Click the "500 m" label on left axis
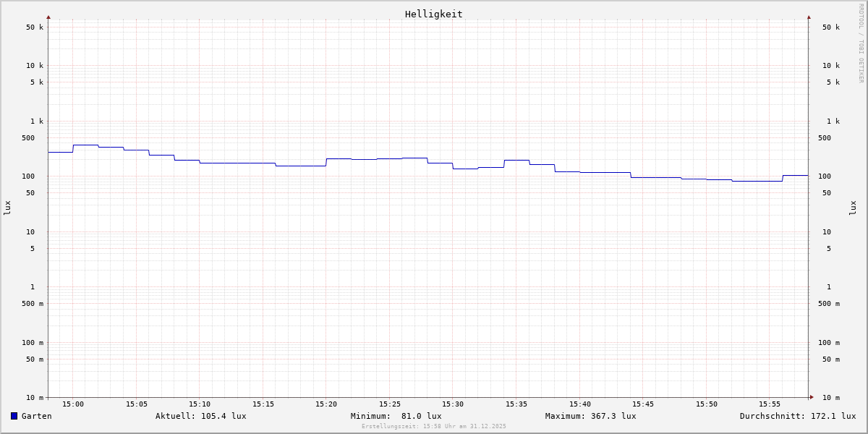868x434 pixels. pos(33,304)
